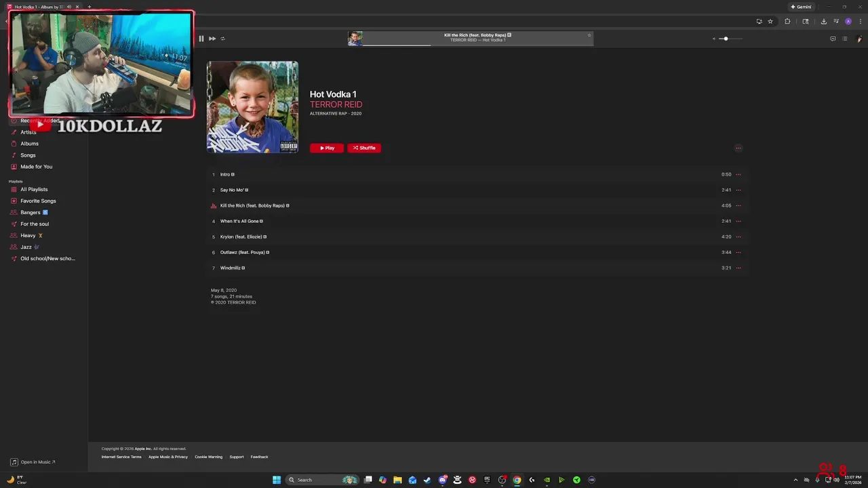Open more options for Kill the Rich

[x=738, y=205]
